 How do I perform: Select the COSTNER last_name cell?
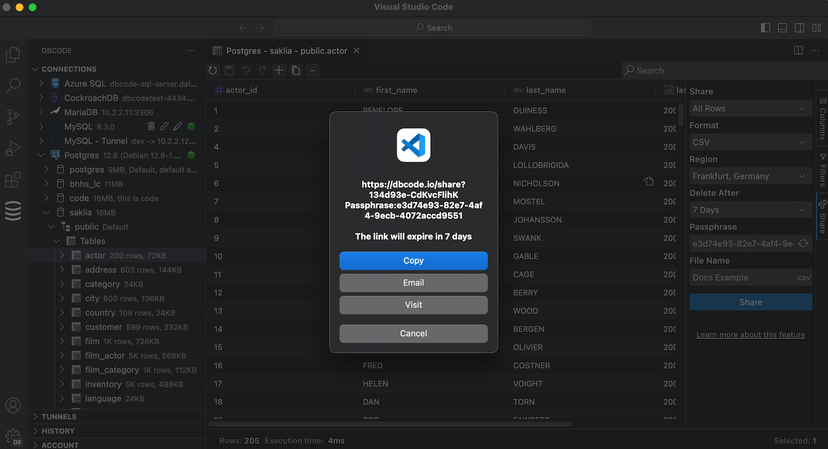coord(531,366)
